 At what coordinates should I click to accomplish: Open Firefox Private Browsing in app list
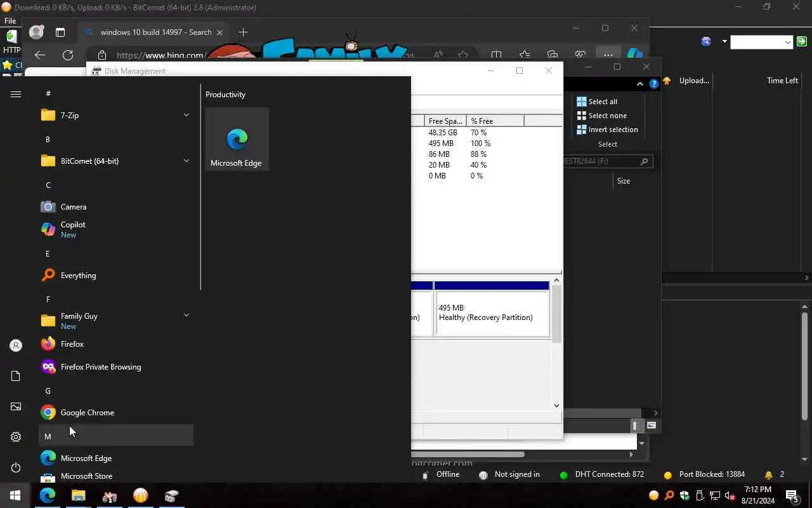116,367
